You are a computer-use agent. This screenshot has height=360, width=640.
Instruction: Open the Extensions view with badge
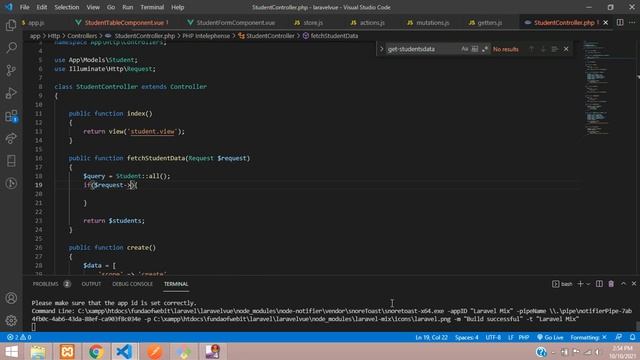(x=11, y=116)
